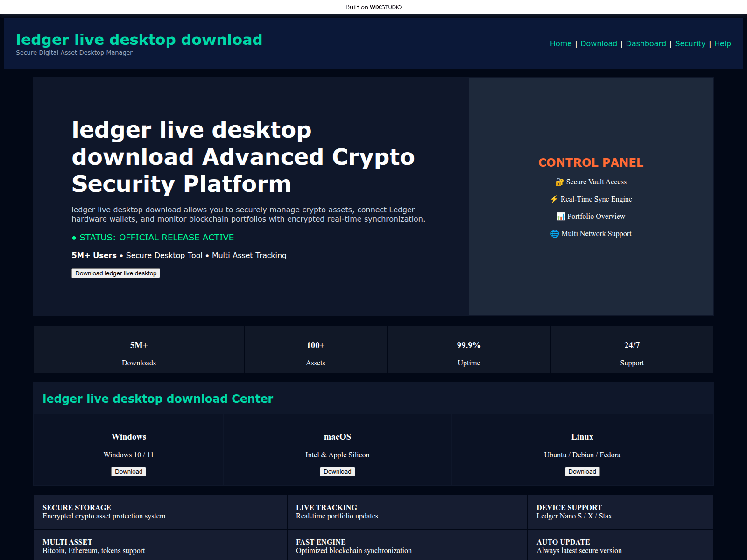Click the lock icon beside Secure Vault Access
This screenshot has width=747, height=560.
click(x=559, y=182)
